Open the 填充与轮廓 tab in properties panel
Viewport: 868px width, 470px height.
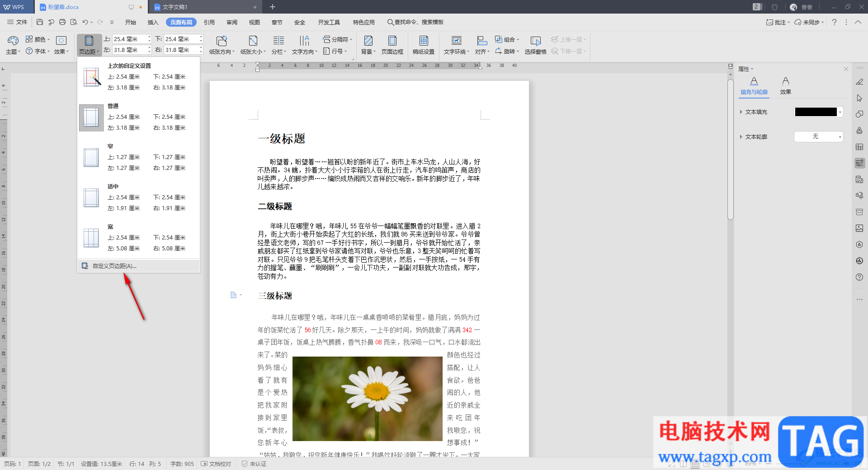coord(754,86)
